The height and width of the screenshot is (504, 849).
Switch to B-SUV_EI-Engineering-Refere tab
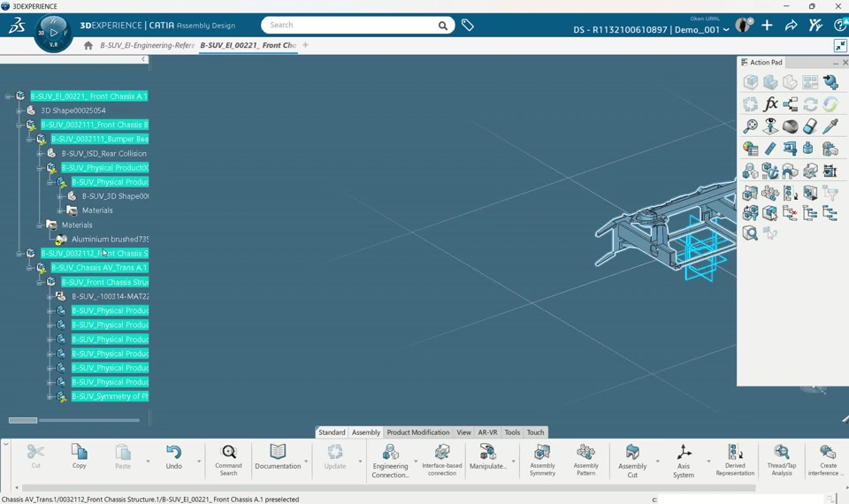point(147,45)
